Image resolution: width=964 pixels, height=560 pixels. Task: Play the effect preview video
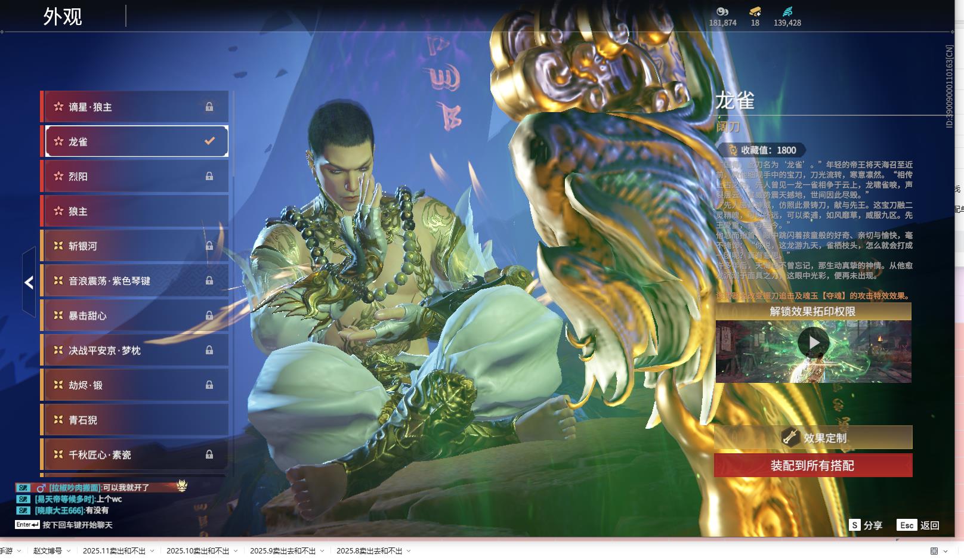813,343
